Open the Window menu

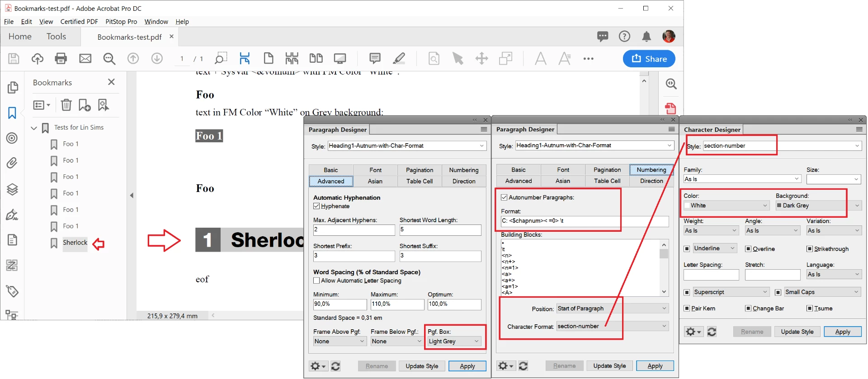point(156,22)
